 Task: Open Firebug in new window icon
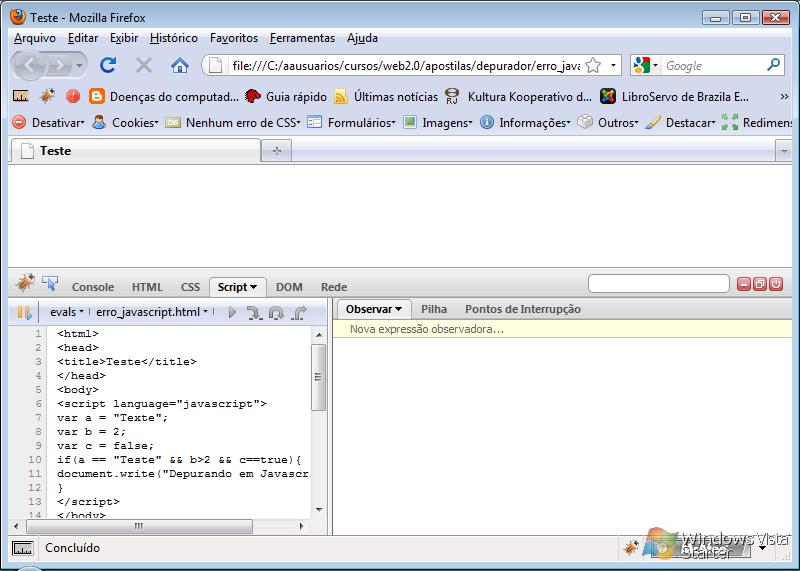760,284
